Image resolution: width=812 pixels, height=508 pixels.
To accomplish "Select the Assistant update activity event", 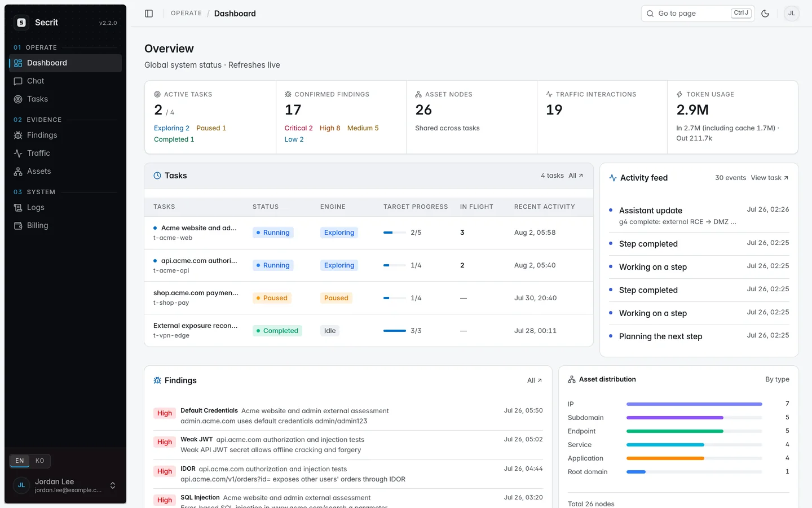I will [x=699, y=216].
